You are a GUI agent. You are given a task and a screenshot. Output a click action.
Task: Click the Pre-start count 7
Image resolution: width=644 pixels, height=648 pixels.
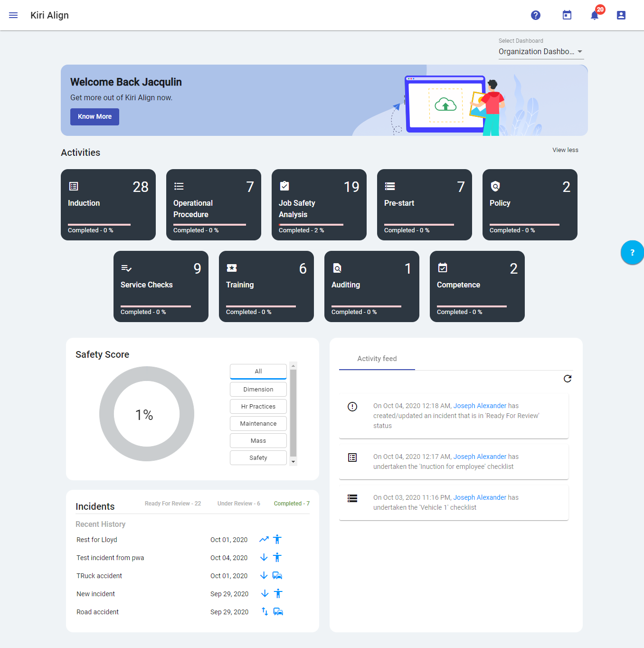coord(461,187)
